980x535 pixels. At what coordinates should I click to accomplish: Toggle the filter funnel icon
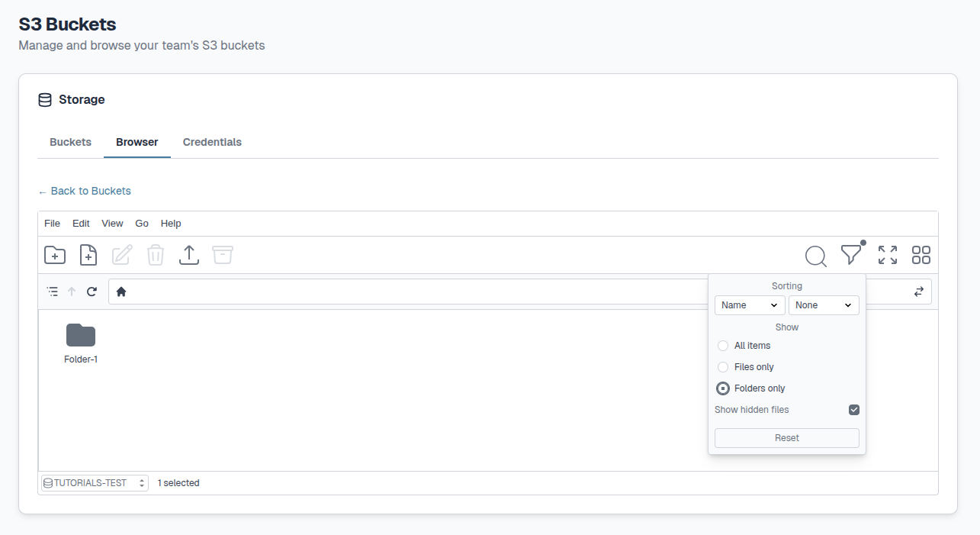pos(851,255)
